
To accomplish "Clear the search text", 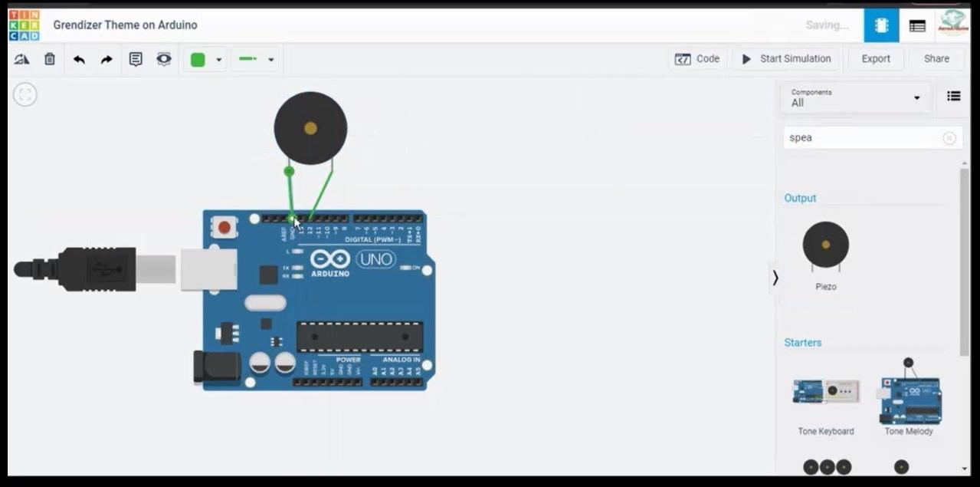I will (949, 138).
